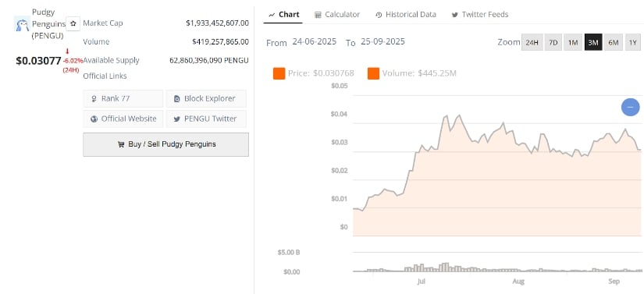Click the From date field 24-06-2025
This screenshot has height=294, width=644.
coord(315,41)
